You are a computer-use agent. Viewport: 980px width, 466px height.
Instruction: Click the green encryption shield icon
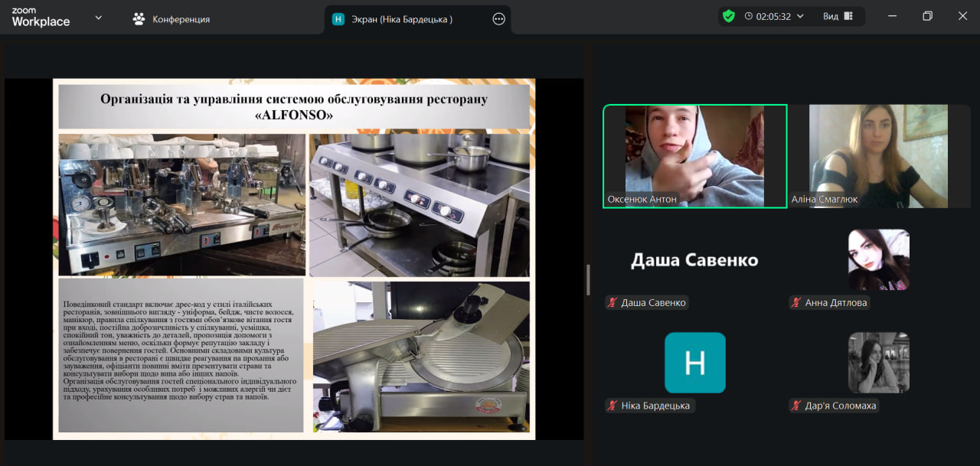[x=728, y=16]
